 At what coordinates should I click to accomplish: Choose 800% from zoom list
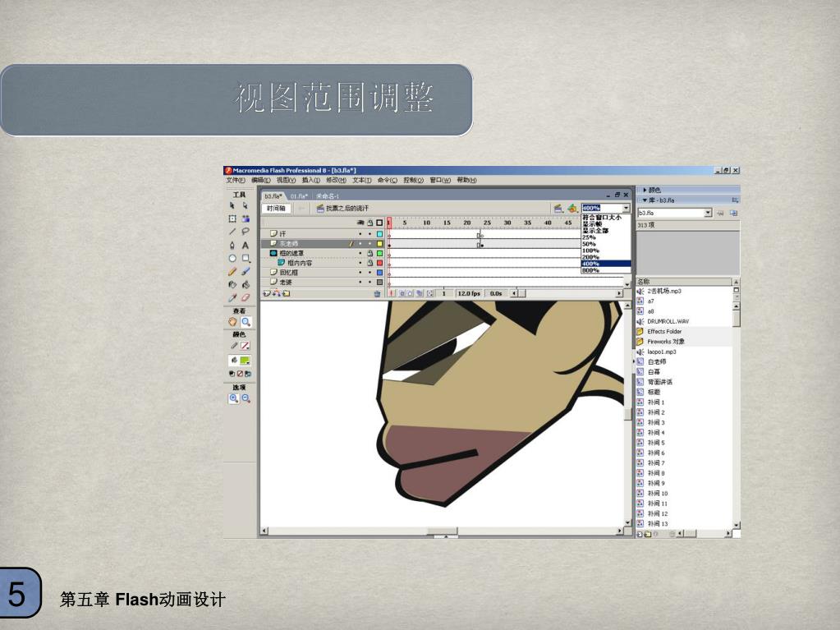(x=606, y=270)
